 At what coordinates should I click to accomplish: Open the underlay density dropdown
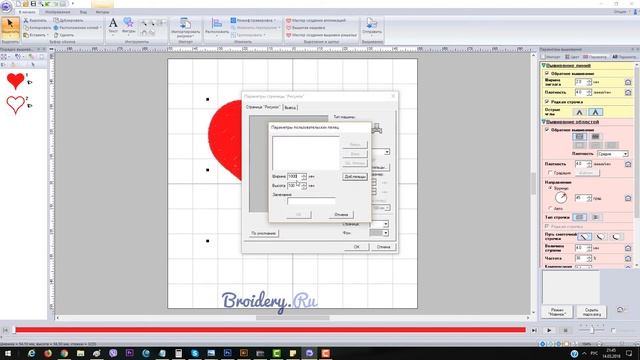625,154
